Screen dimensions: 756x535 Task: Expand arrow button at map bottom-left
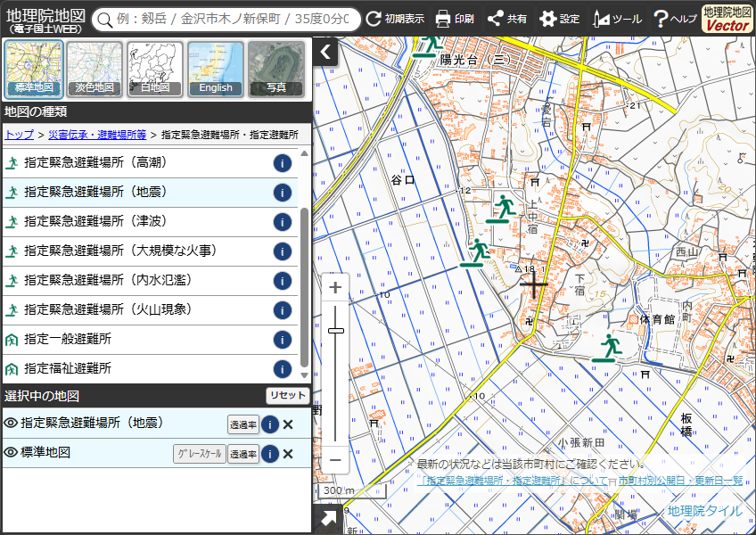(328, 519)
